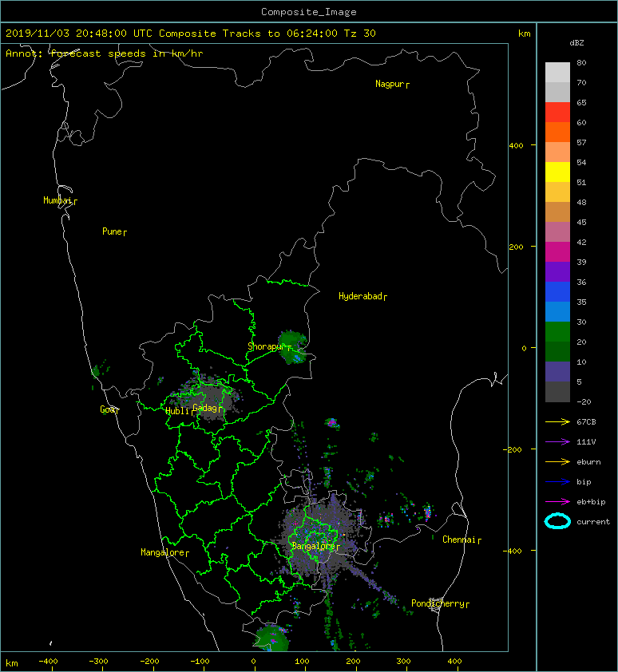618x672 pixels.
Task: Select the magenta 42 dBZ swatch
Action: (x=557, y=251)
